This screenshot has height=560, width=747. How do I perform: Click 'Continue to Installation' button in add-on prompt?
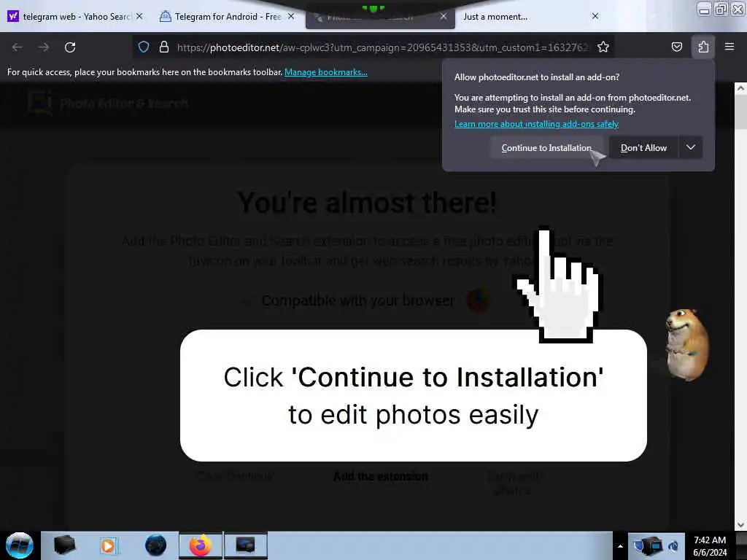click(546, 147)
